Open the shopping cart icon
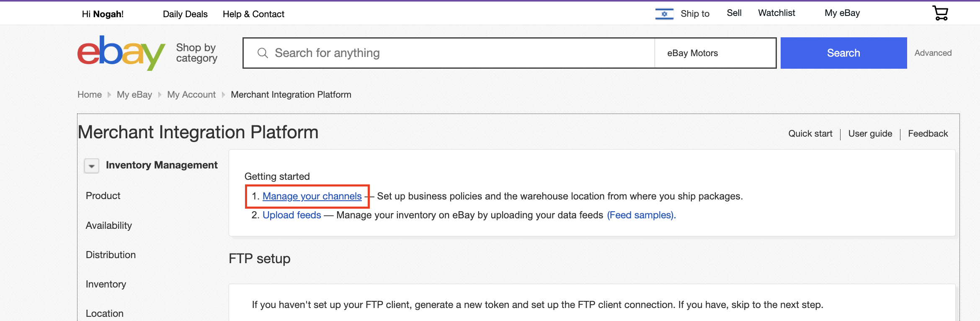980x321 pixels. pyautogui.click(x=940, y=13)
